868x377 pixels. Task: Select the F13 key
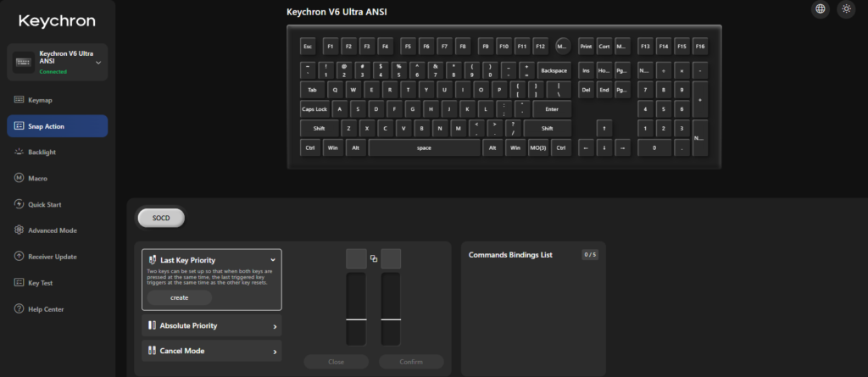click(x=645, y=47)
